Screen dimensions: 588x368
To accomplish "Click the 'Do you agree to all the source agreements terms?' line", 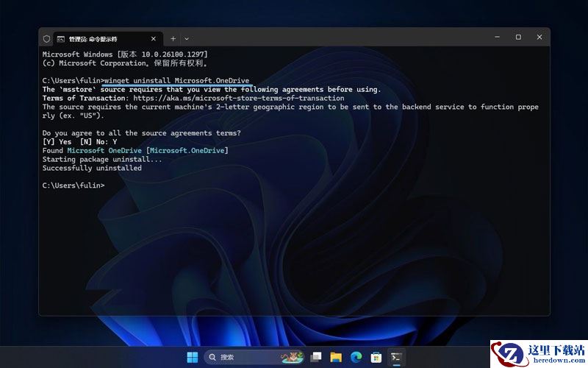I will click(141, 133).
